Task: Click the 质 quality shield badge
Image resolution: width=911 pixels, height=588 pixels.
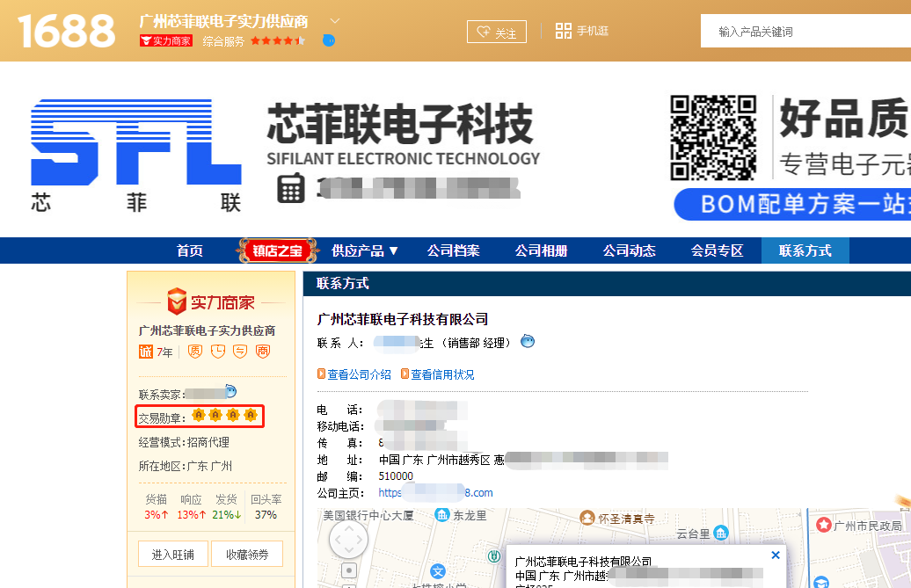Action: pyautogui.click(x=195, y=352)
